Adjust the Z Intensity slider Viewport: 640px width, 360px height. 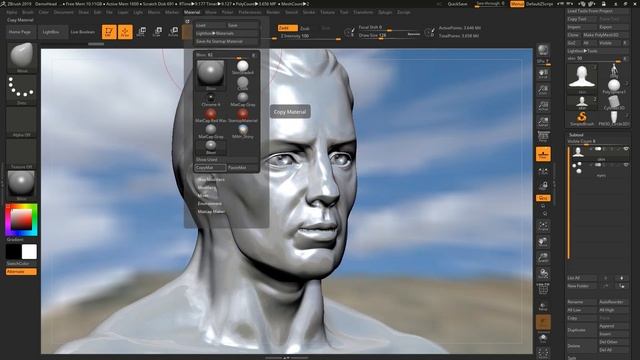tap(309, 36)
